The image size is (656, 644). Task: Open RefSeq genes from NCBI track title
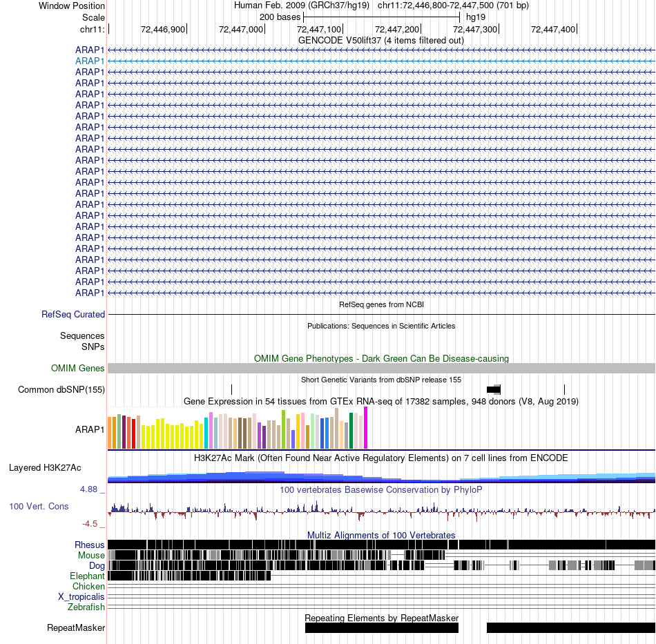381,304
